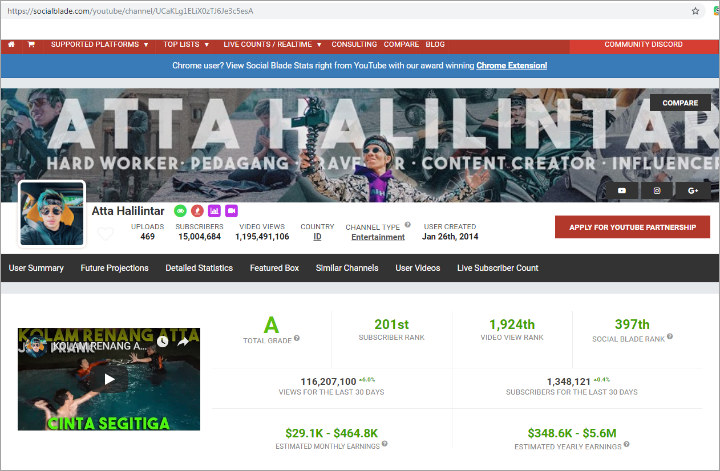This screenshot has width=720, height=471.
Task: Click the purple chart badge icon
Action: pos(214,211)
